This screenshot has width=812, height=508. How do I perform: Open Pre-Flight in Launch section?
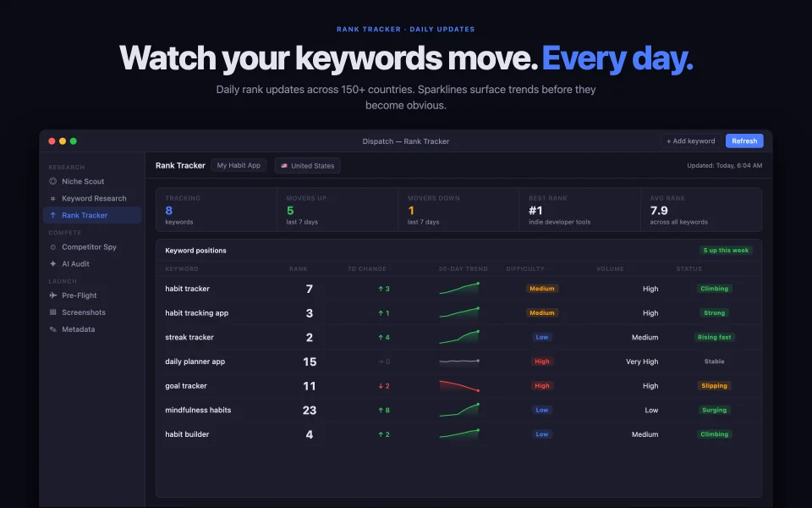click(x=91, y=295)
